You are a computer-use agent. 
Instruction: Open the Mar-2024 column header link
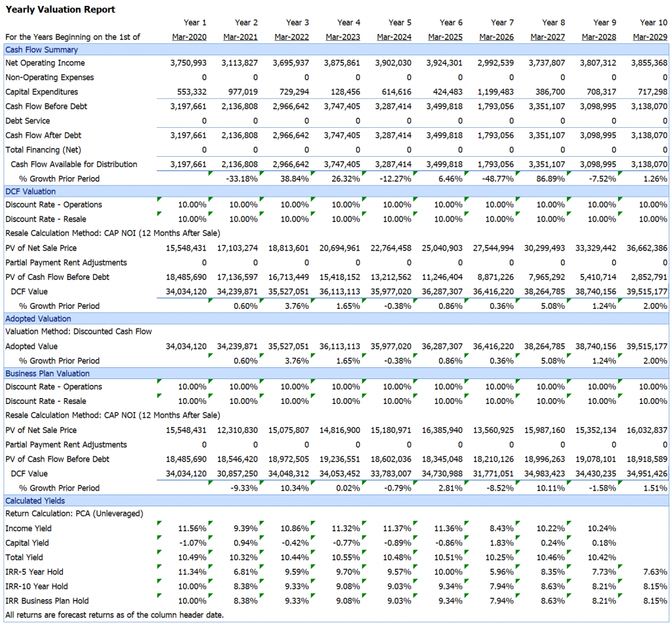(394, 37)
